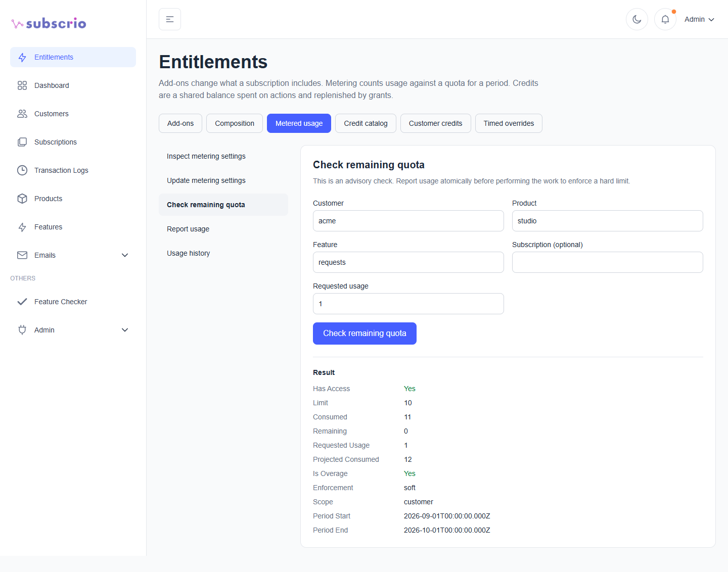The width and height of the screenshot is (728, 572).
Task: Go to the Timed overrides tab
Action: click(509, 123)
